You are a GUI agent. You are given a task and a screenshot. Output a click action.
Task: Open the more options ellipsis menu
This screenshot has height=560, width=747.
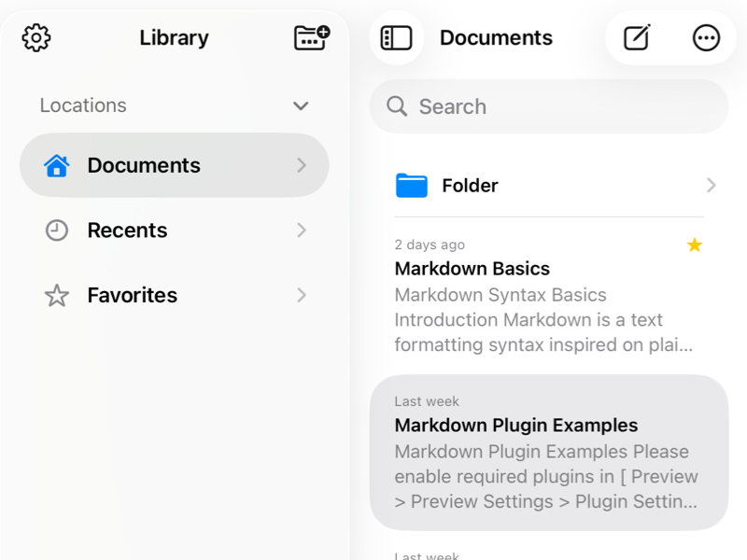(706, 38)
